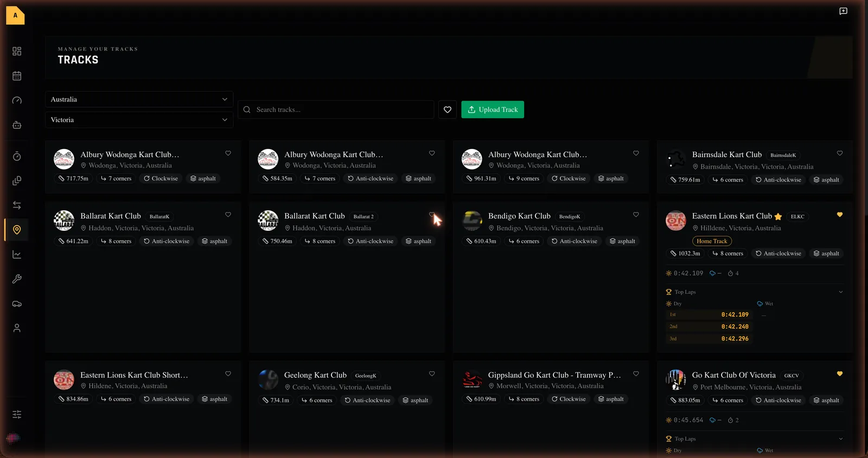Click the Wet column header in Eastern Lions laps

coord(765,304)
